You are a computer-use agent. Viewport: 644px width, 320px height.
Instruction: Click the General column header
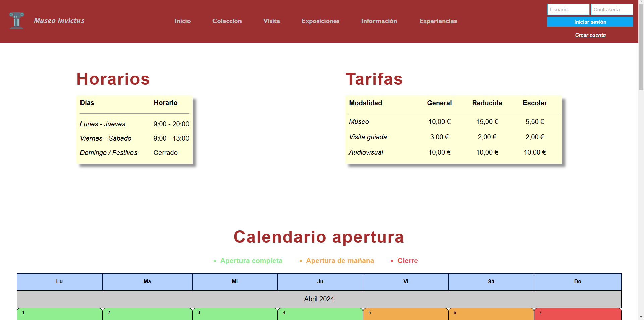click(x=439, y=103)
